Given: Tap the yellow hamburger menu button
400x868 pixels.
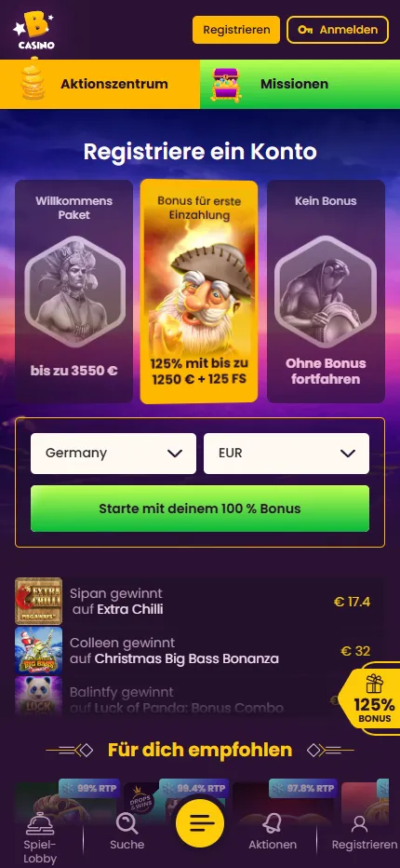Looking at the screenshot, I should [200, 823].
